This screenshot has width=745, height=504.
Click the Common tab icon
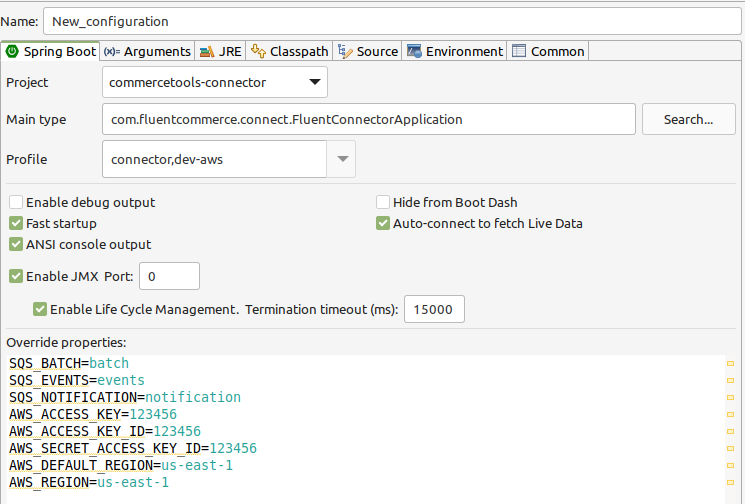tap(518, 51)
